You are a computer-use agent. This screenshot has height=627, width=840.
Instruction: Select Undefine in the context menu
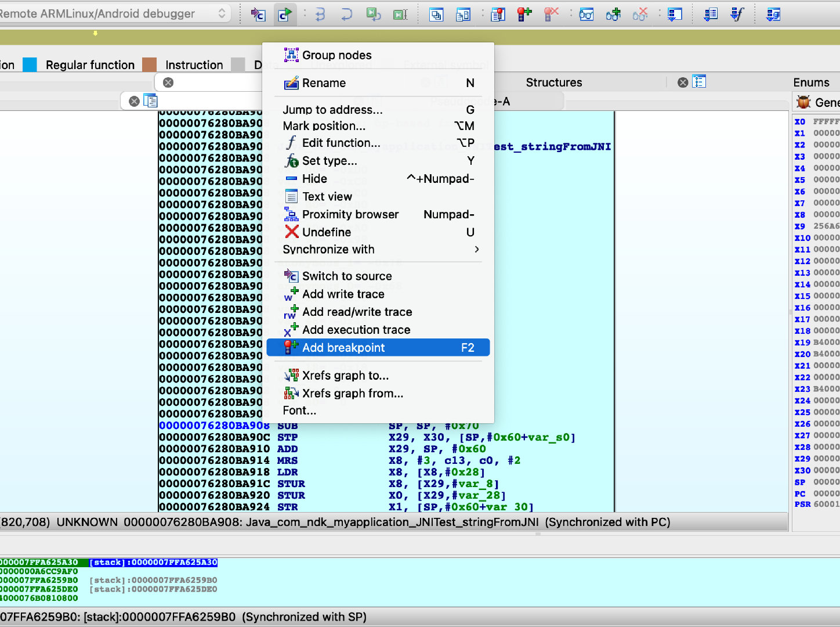coord(378,232)
